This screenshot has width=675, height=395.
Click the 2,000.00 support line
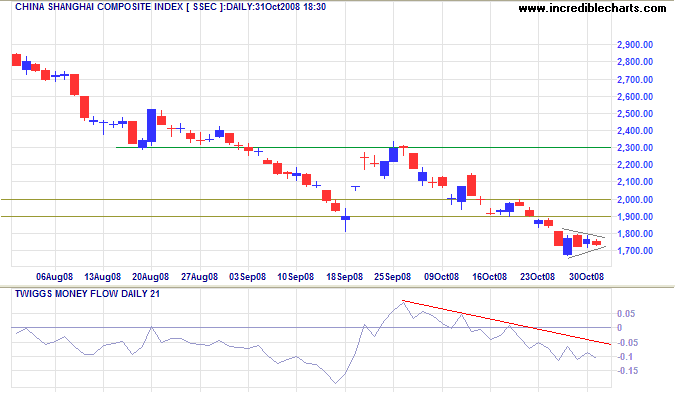[x=306, y=199]
